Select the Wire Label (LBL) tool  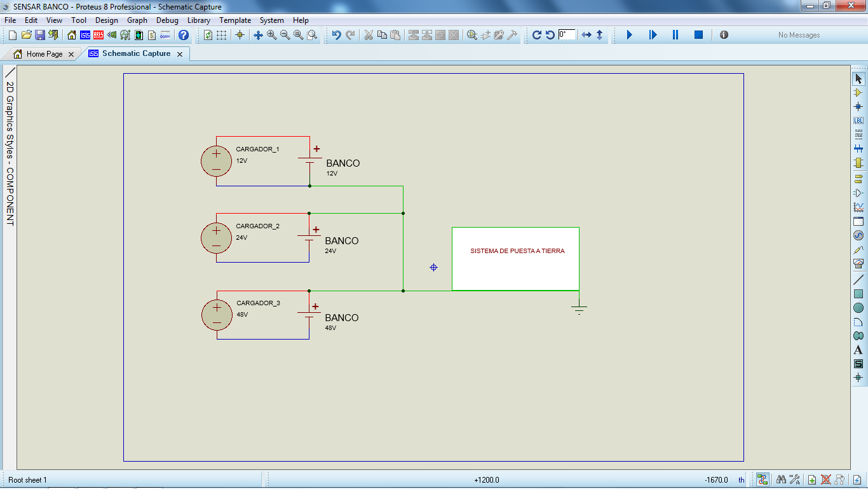coord(858,121)
